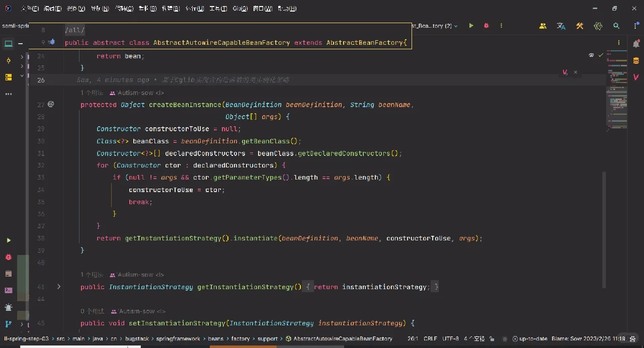Expand the first collapsed project tree node

click(x=22, y=57)
